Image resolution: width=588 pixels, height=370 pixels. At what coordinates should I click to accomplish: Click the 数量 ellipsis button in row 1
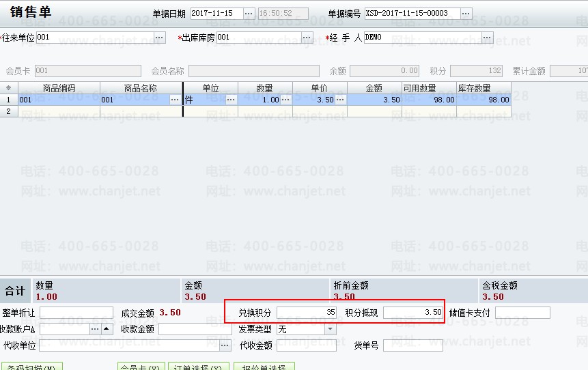285,100
